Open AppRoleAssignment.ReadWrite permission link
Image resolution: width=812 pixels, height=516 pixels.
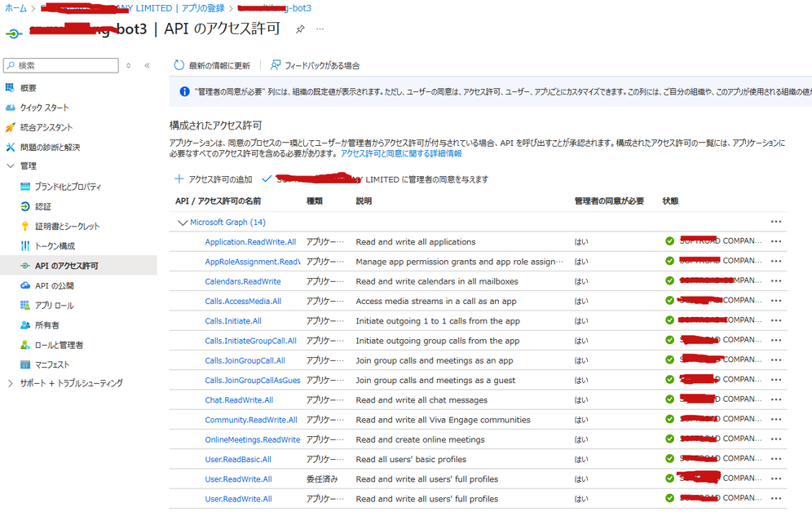pyautogui.click(x=253, y=262)
